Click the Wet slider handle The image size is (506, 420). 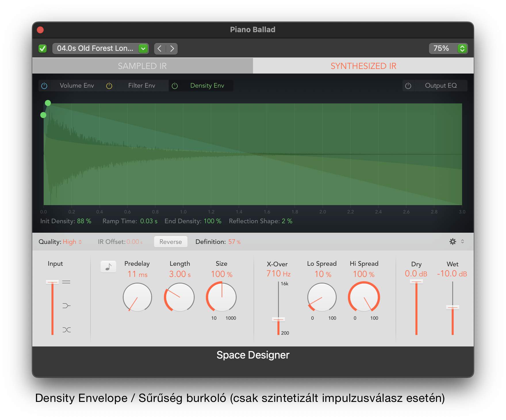[453, 307]
